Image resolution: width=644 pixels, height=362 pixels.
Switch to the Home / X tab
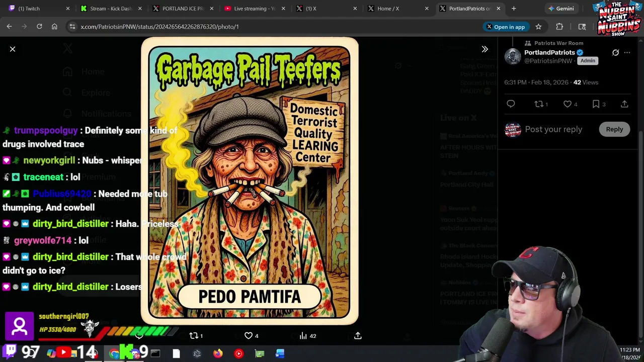tap(398, 9)
